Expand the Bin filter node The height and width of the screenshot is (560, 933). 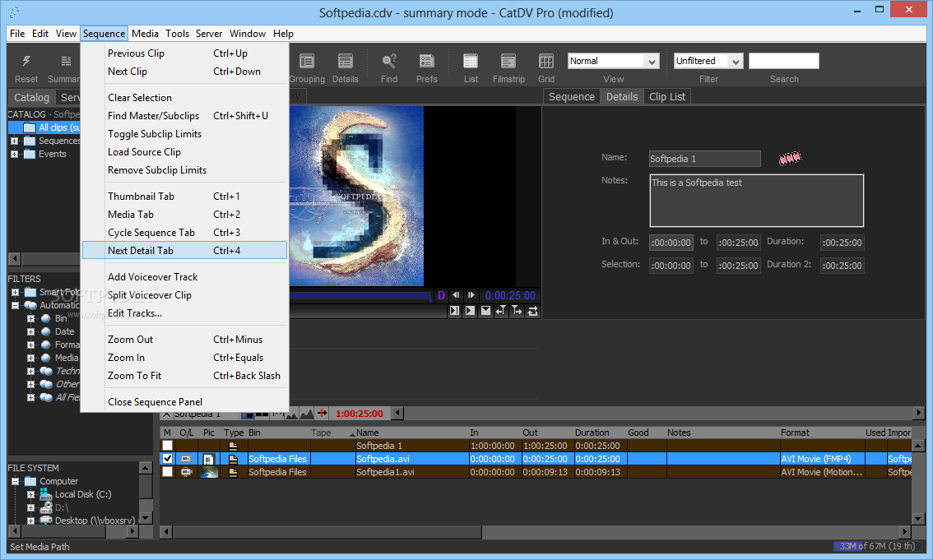click(30, 318)
